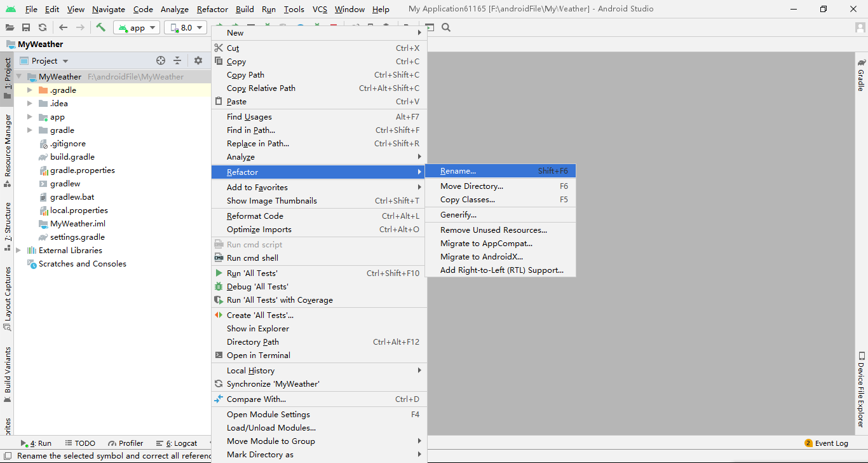Select Reformat Code
Screen dimensions: 868x463
click(x=319, y=216)
